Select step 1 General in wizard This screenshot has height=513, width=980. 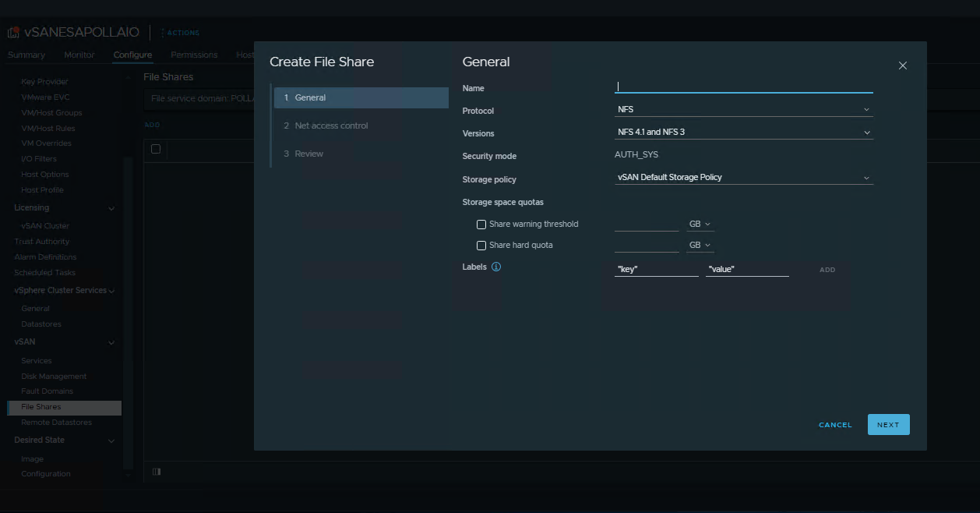click(x=361, y=97)
